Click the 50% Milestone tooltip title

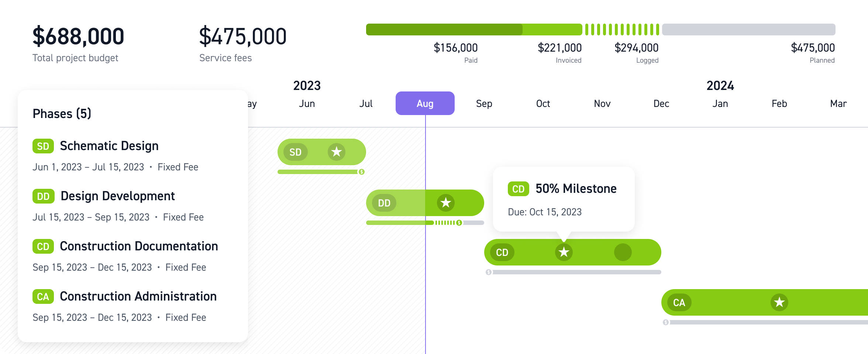pos(576,189)
